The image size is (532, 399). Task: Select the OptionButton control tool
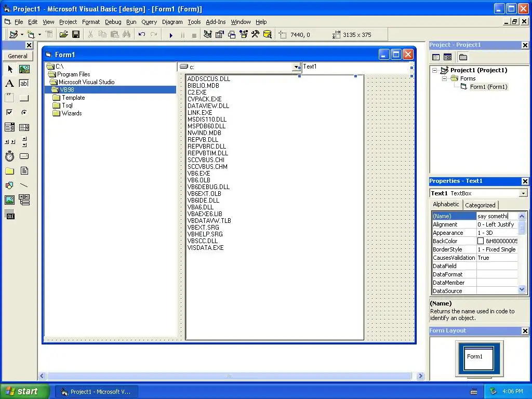coord(24,112)
